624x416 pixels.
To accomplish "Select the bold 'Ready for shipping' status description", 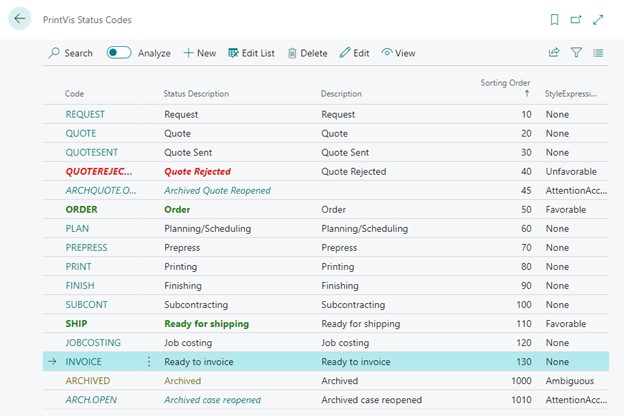I will (207, 324).
